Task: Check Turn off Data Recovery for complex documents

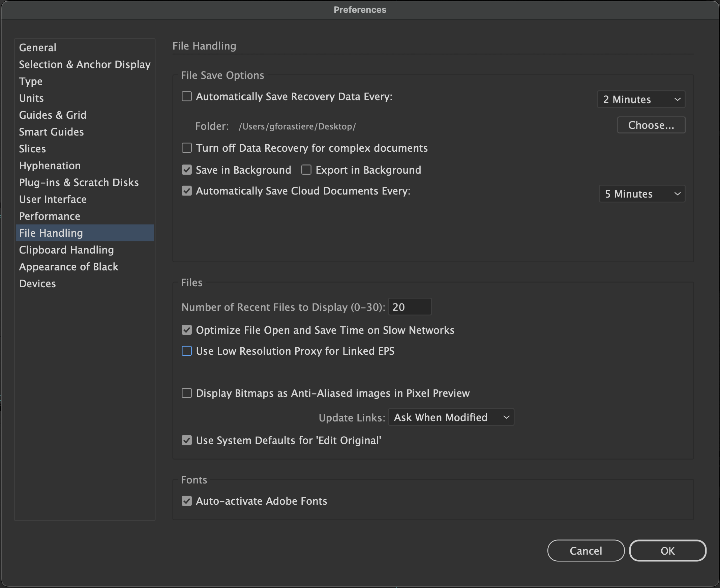Action: [x=187, y=148]
